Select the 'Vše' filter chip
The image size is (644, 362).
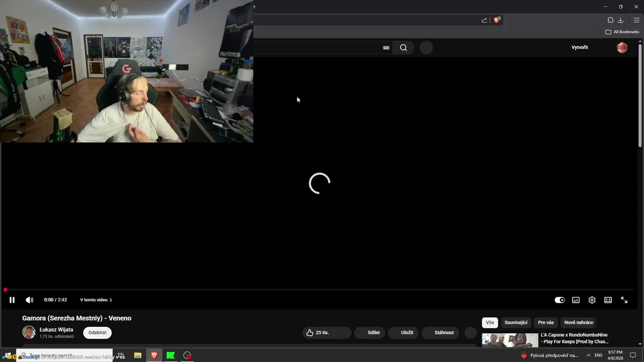pyautogui.click(x=490, y=323)
